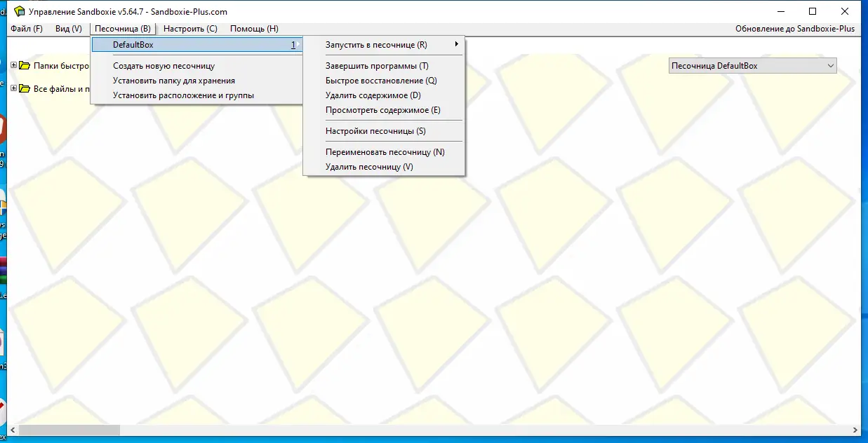Choose Просмотреть содержимое (E)
The image size is (868, 443).
point(384,110)
